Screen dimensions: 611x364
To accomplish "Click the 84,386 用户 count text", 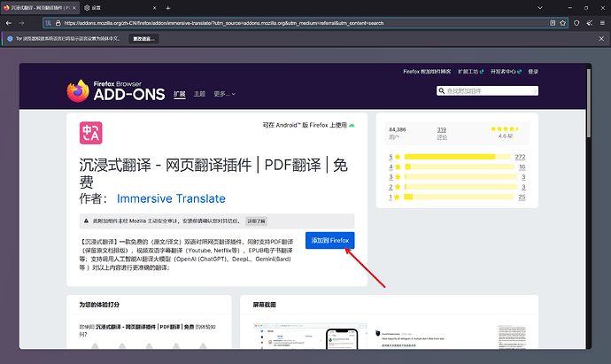I will pyautogui.click(x=397, y=133).
